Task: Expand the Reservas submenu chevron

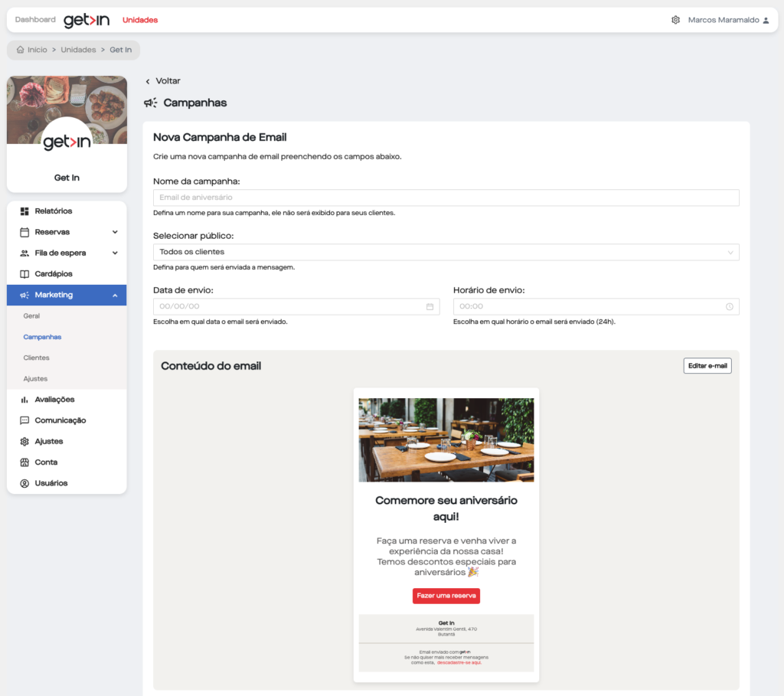Action: [x=115, y=232]
